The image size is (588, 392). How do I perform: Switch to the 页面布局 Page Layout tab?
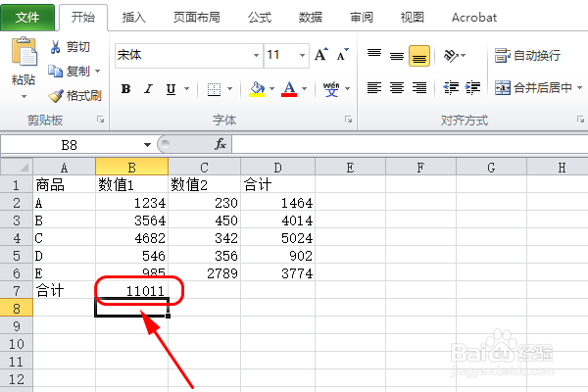[x=197, y=18]
